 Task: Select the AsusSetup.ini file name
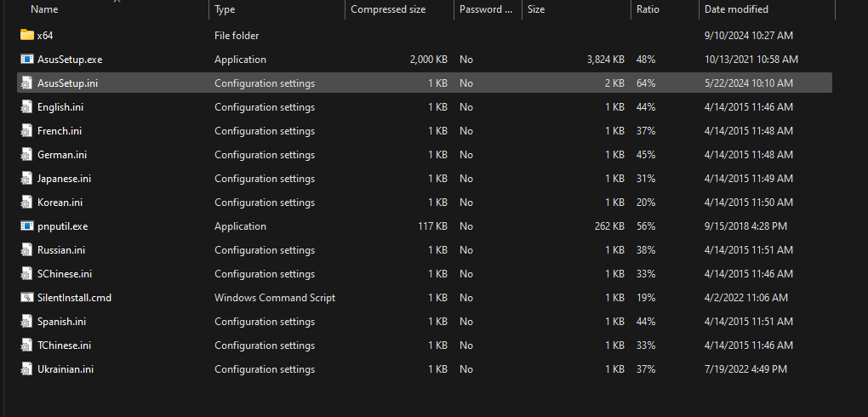point(67,83)
